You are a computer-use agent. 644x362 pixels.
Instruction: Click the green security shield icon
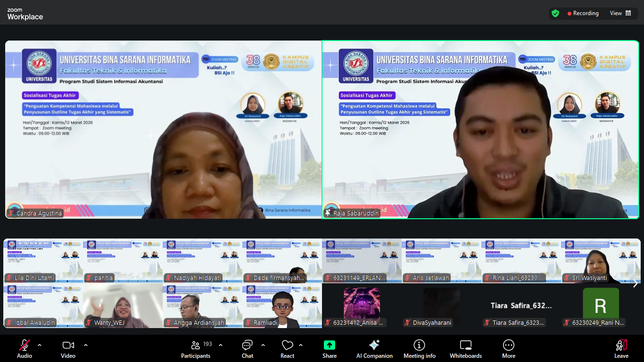[x=555, y=13]
